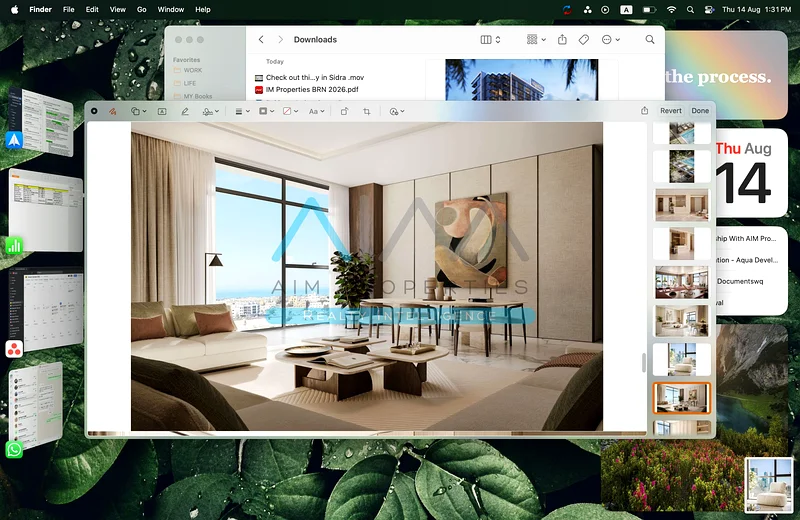The height and width of the screenshot is (520, 800).
Task: Click the Revert button
Action: click(x=670, y=111)
